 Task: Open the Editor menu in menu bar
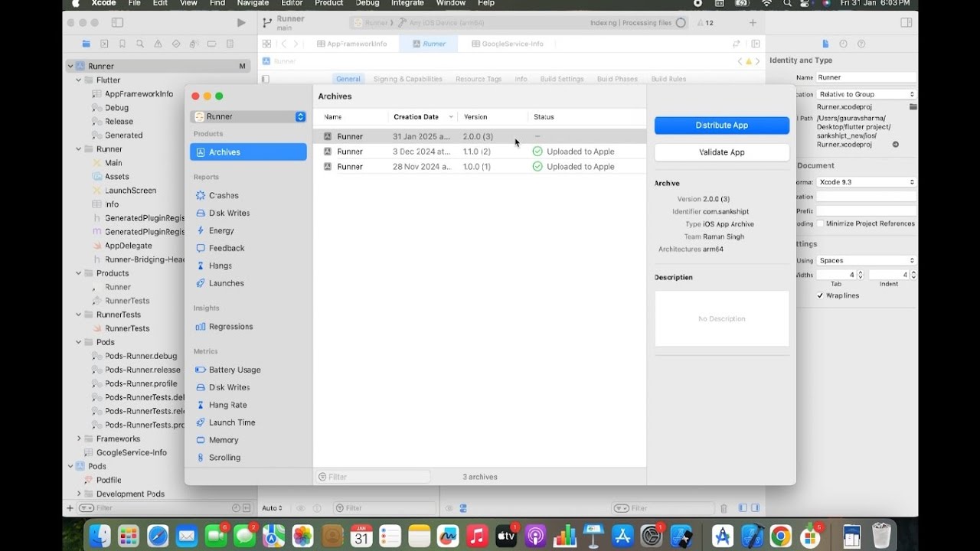(x=292, y=3)
